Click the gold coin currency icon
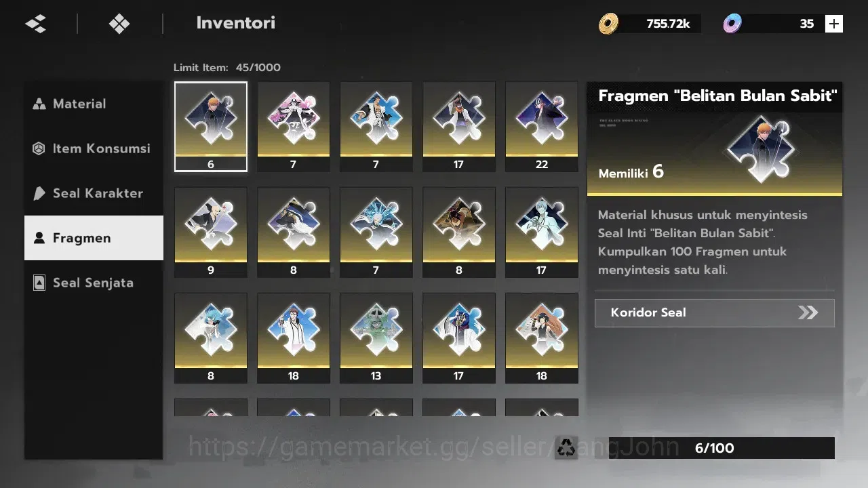The width and height of the screenshot is (868, 488). pos(608,24)
